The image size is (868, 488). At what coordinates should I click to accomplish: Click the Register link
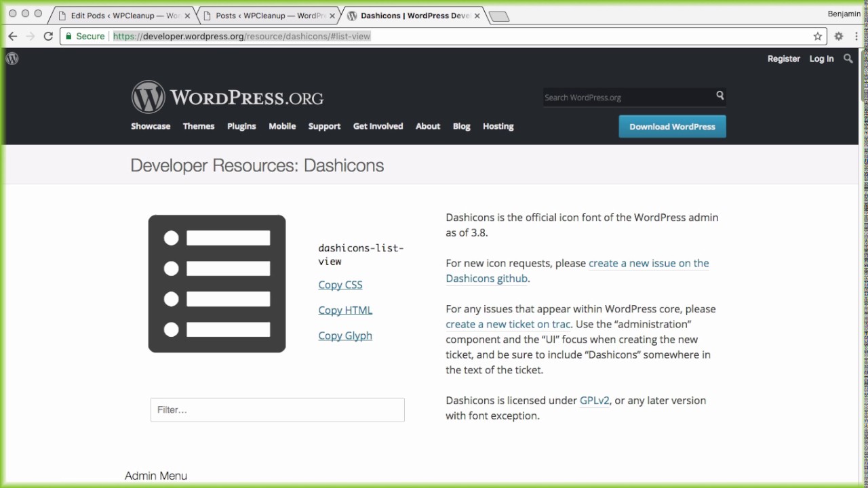click(784, 59)
